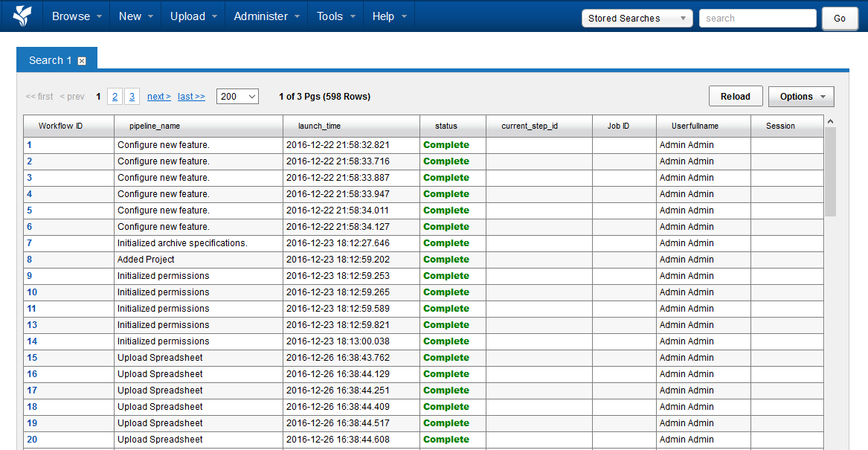Screen dimensions: 868x450
Task: Open the Browse menu
Action: [77, 16]
